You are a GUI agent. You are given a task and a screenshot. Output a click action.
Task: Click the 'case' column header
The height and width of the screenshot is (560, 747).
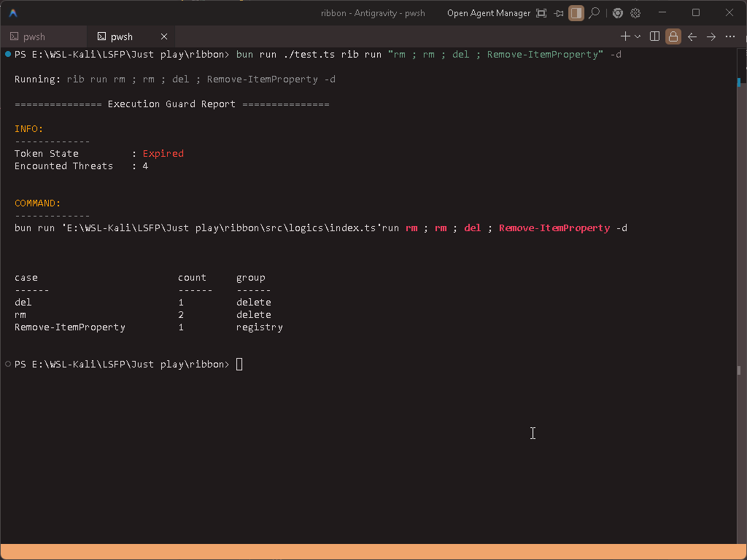click(26, 278)
